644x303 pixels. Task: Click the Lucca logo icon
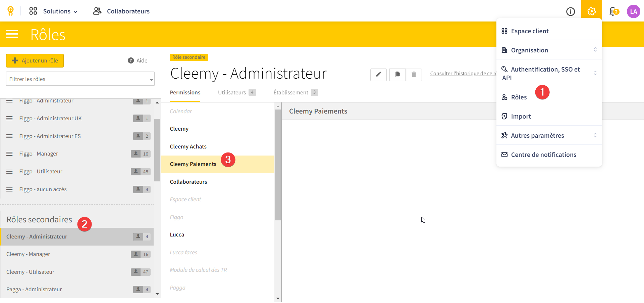10,11
